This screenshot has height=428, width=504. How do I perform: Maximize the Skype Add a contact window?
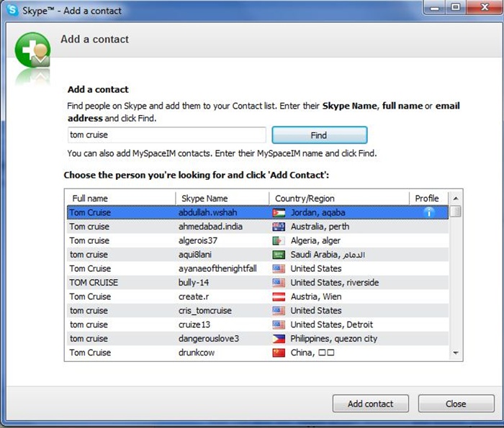[456, 7]
